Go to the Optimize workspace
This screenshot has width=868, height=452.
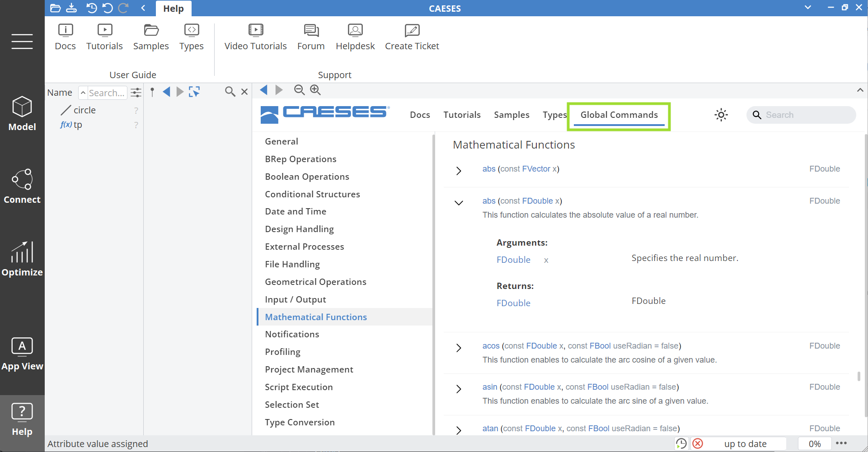tap(22, 259)
